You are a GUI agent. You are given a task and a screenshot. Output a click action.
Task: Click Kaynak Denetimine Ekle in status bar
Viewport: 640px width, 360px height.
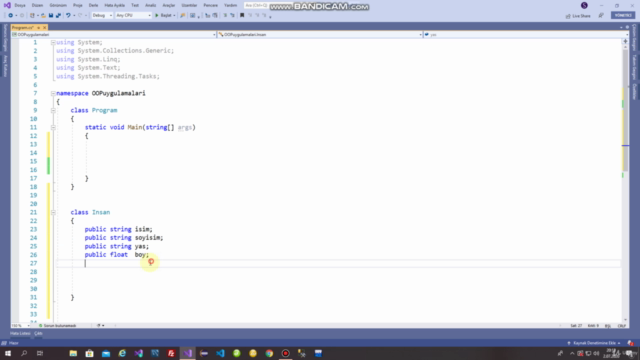point(594,343)
